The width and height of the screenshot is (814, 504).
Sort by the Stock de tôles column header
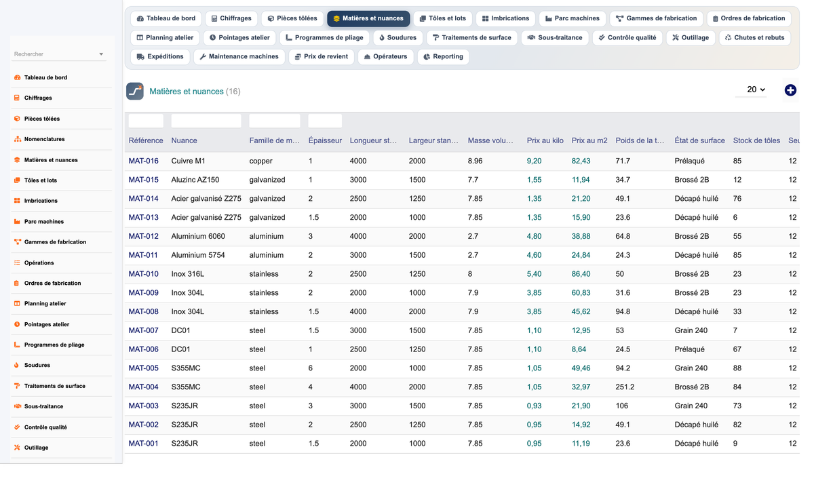(x=756, y=141)
